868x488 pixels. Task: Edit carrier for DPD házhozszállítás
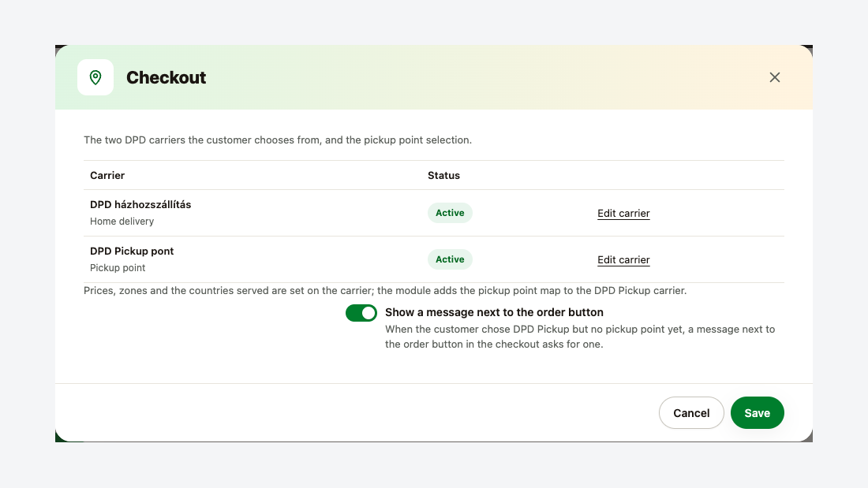coord(623,214)
